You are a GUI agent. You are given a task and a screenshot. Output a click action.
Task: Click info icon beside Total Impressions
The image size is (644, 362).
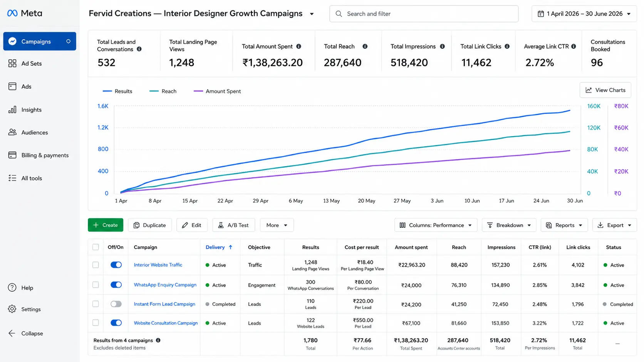pos(442,46)
